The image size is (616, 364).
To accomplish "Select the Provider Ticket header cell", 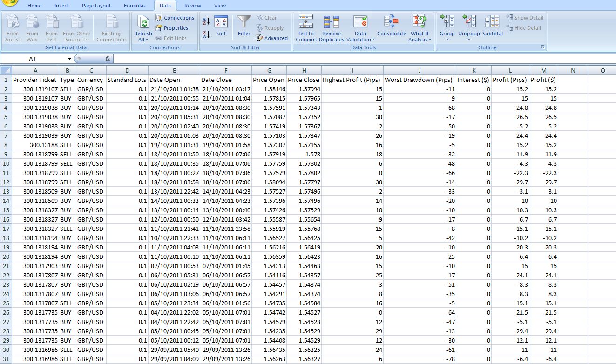I will pos(35,80).
